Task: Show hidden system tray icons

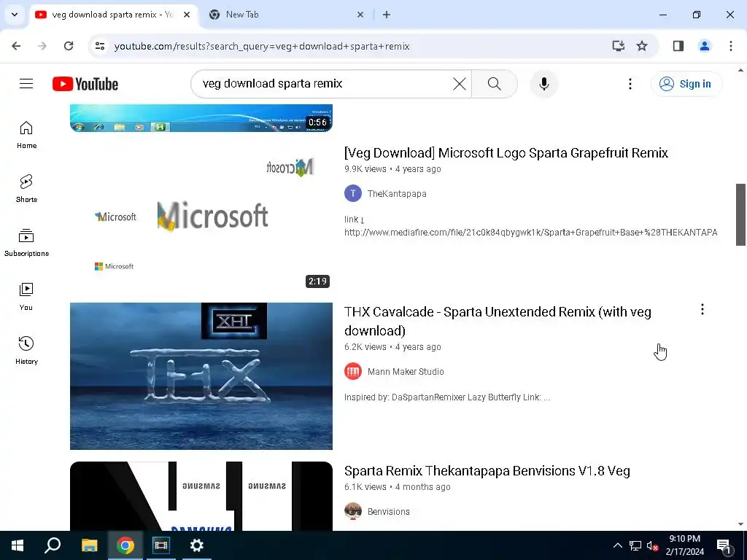Action: [617, 545]
